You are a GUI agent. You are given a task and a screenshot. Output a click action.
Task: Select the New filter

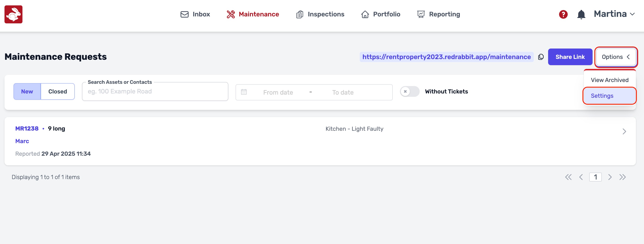[x=27, y=92]
